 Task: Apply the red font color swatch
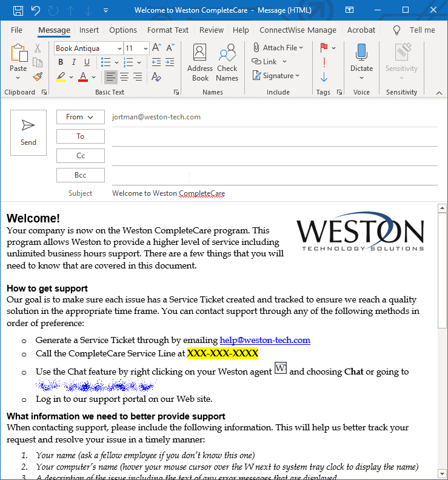point(83,76)
